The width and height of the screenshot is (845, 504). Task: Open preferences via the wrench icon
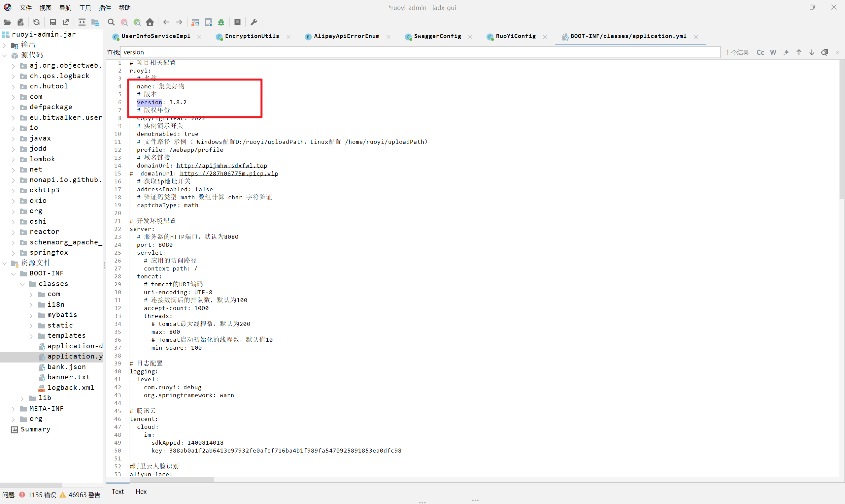pos(254,22)
